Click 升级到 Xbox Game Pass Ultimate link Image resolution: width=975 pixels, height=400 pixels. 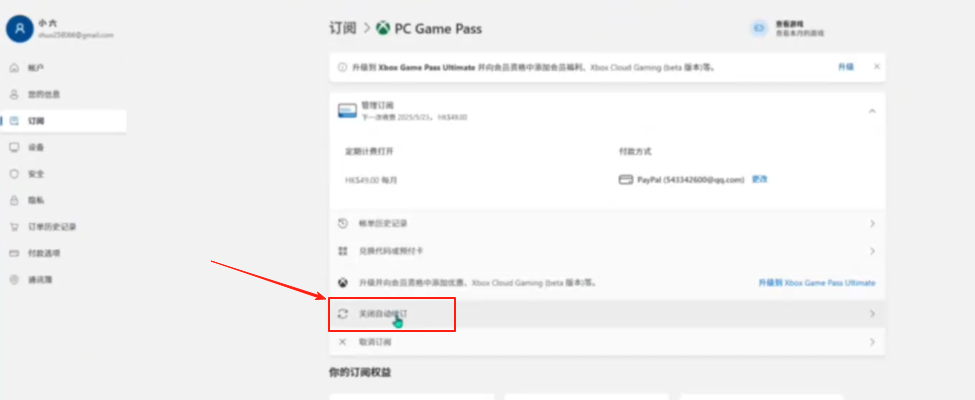click(x=816, y=283)
